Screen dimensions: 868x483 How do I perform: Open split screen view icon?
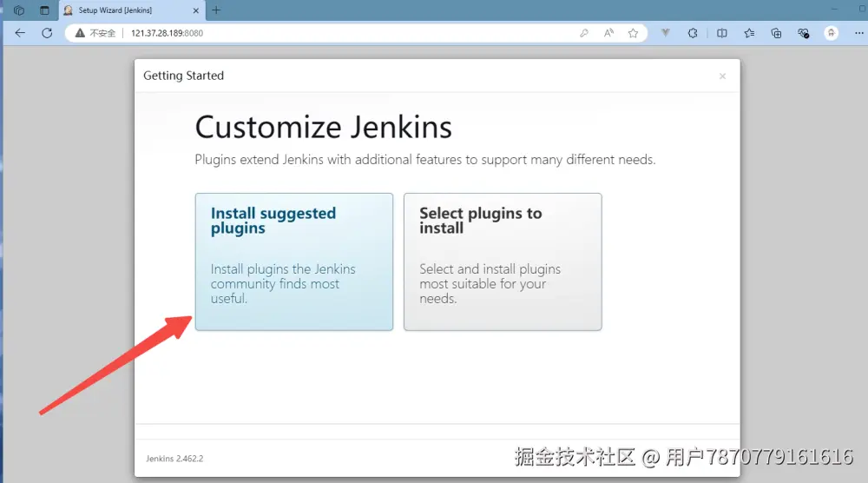[722, 33]
